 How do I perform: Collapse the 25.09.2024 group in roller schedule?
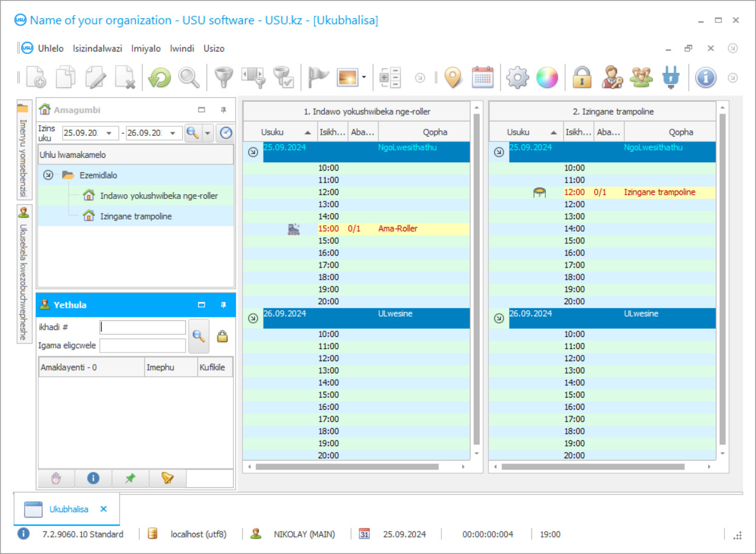(x=253, y=152)
